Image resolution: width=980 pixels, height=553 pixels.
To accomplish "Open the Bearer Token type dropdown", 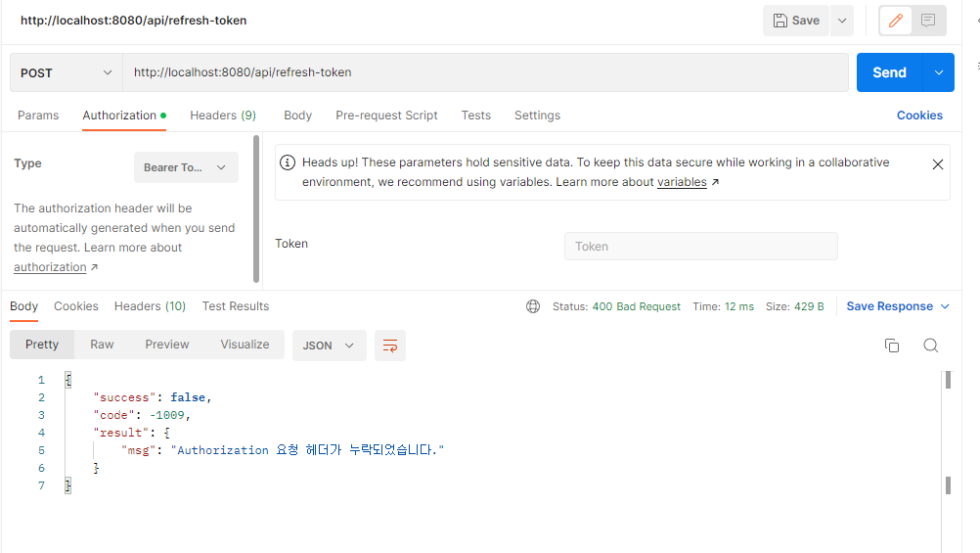I will click(x=186, y=167).
